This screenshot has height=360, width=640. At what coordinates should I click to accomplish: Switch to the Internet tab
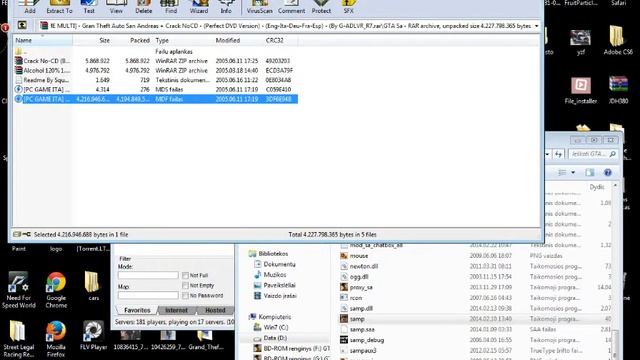click(176, 310)
